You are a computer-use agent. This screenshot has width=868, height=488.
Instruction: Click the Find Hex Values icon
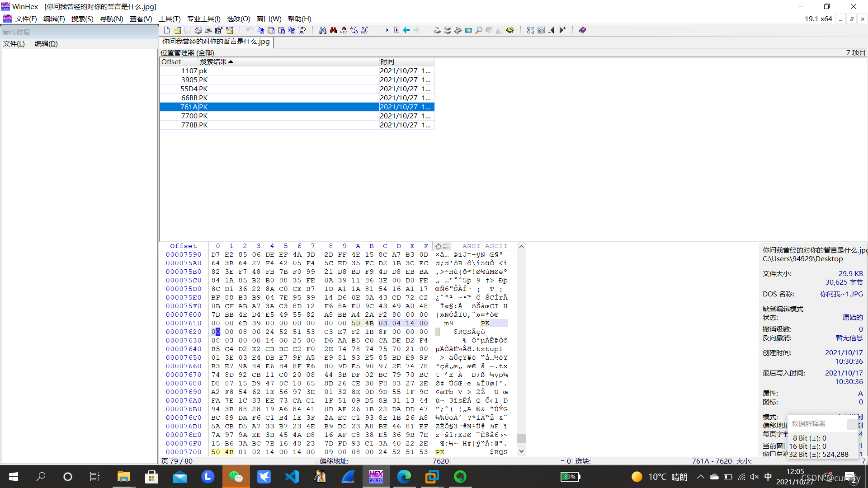tap(344, 30)
